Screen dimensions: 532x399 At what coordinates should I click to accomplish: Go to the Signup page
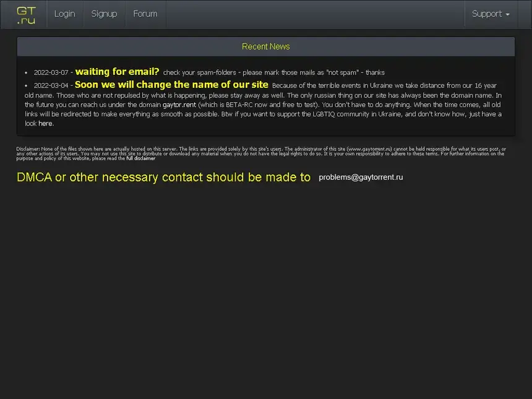pos(104,14)
